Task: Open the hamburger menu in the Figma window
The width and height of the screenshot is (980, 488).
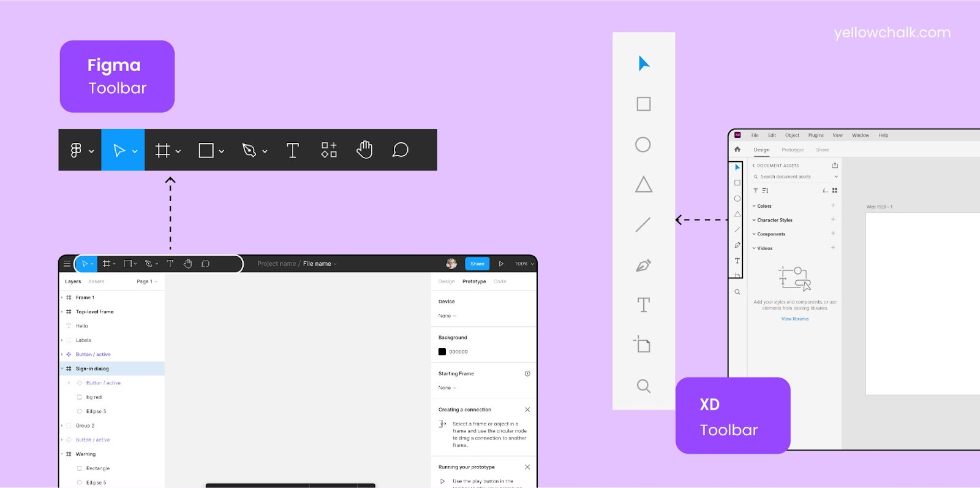Action: [x=67, y=264]
